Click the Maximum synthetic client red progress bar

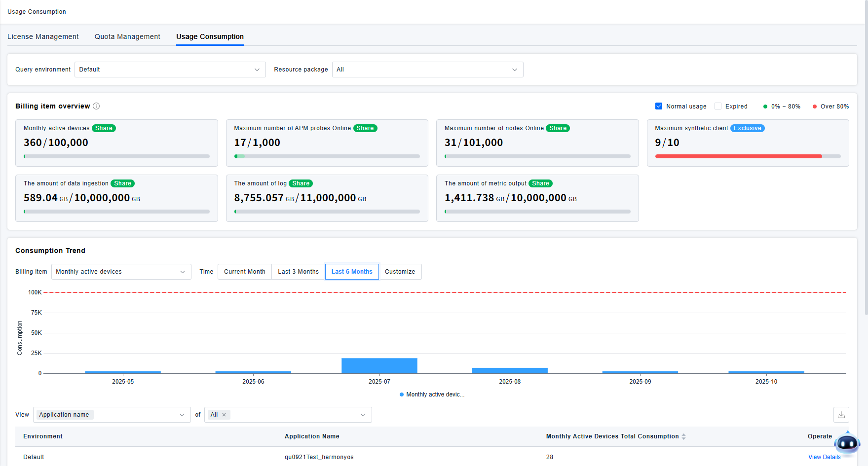point(738,156)
